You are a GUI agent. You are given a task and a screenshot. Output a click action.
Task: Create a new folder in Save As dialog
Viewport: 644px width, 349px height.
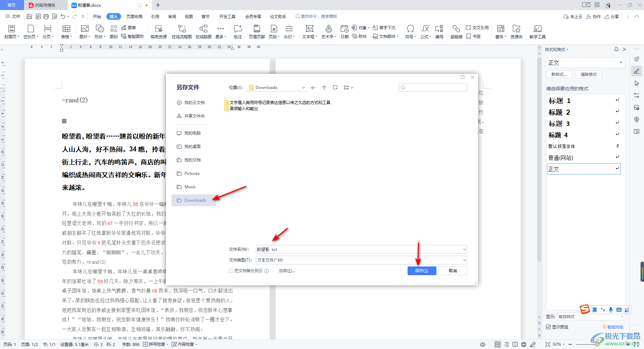(335, 88)
